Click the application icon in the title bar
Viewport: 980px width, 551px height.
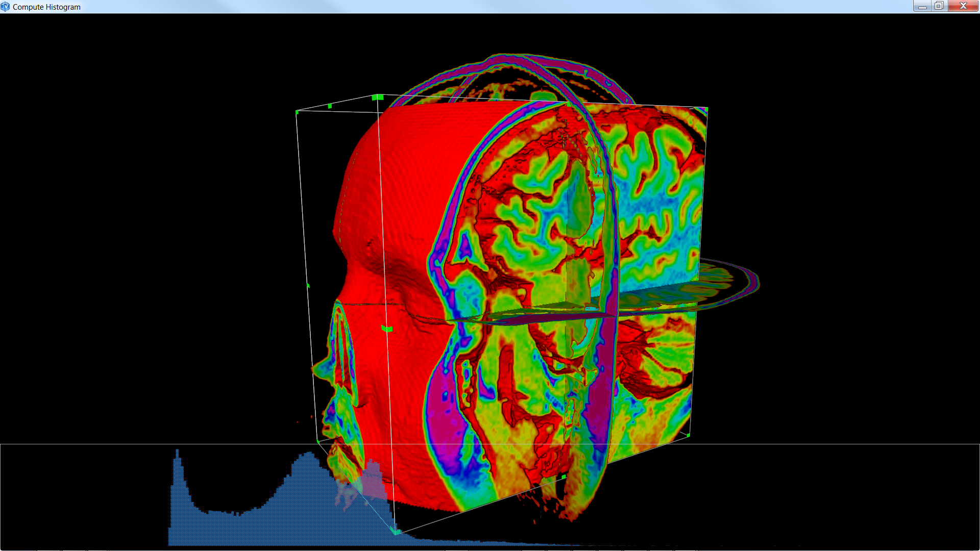pyautogui.click(x=6, y=7)
